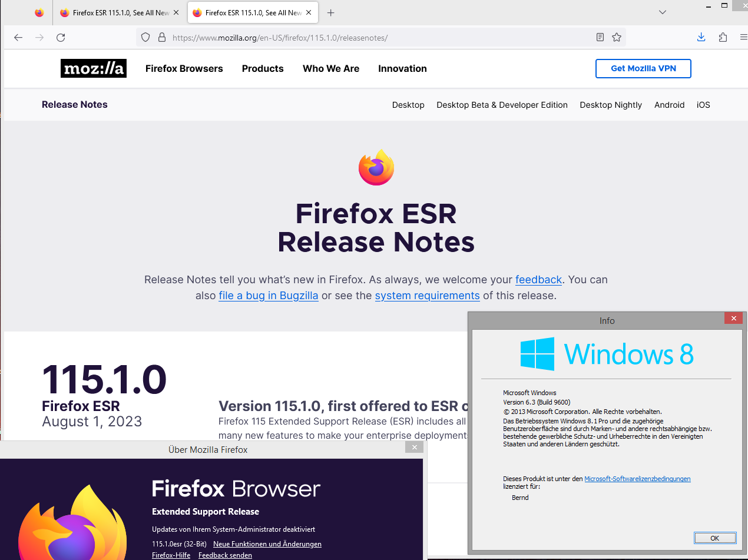This screenshot has height=560, width=748.
Task: Open the file a bug in Bugzilla link
Action: tap(269, 296)
